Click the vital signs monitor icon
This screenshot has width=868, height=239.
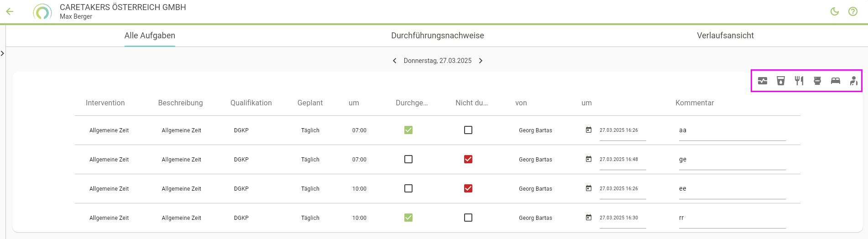[x=763, y=81]
